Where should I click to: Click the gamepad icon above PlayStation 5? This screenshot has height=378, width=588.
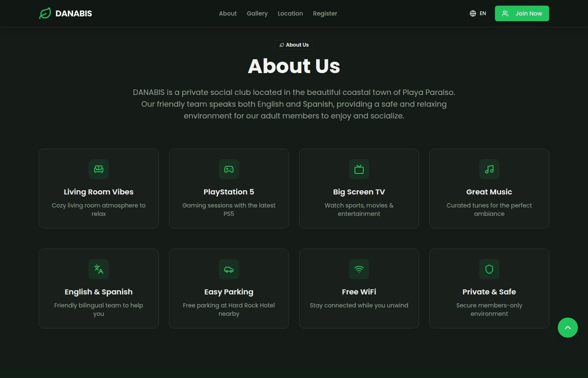228,169
